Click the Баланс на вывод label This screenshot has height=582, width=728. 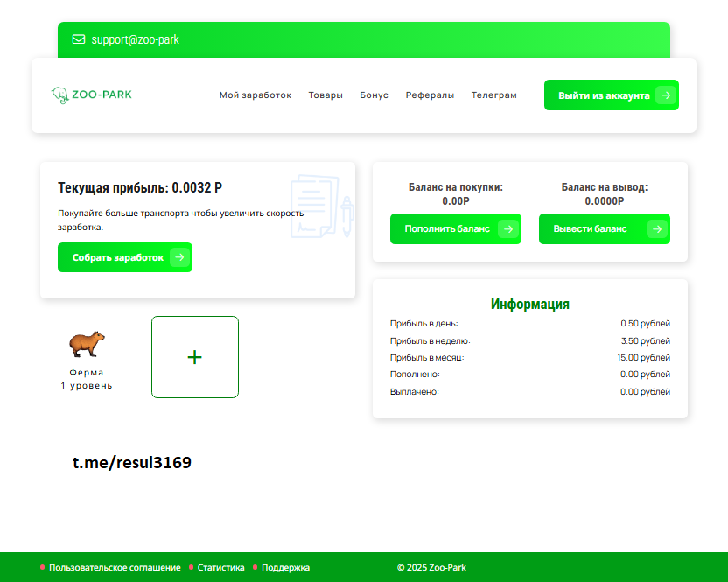pos(605,187)
